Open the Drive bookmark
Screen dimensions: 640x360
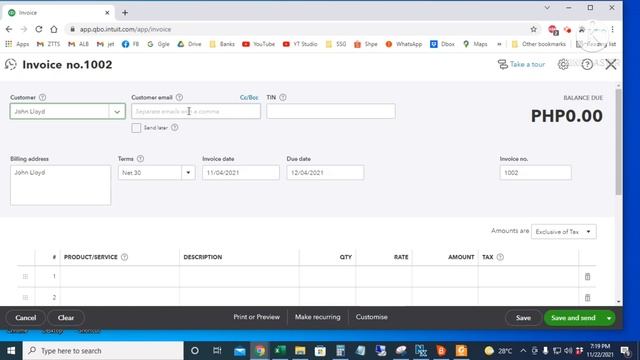coord(189,44)
